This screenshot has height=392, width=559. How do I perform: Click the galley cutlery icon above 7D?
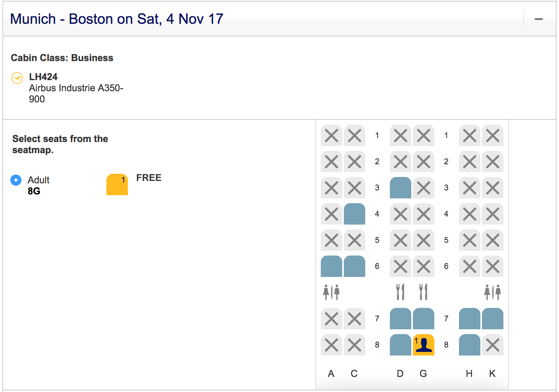(x=400, y=292)
